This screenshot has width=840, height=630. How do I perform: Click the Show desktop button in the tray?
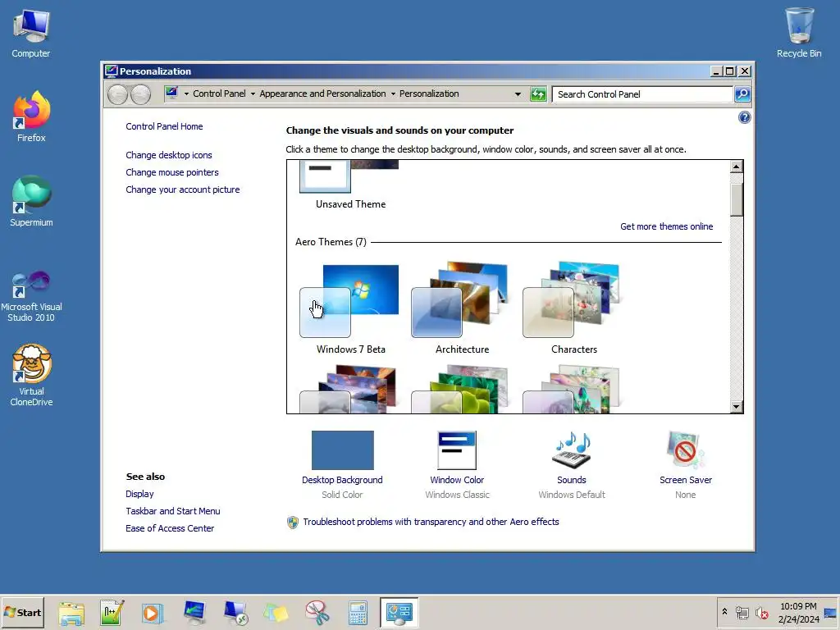click(x=831, y=612)
